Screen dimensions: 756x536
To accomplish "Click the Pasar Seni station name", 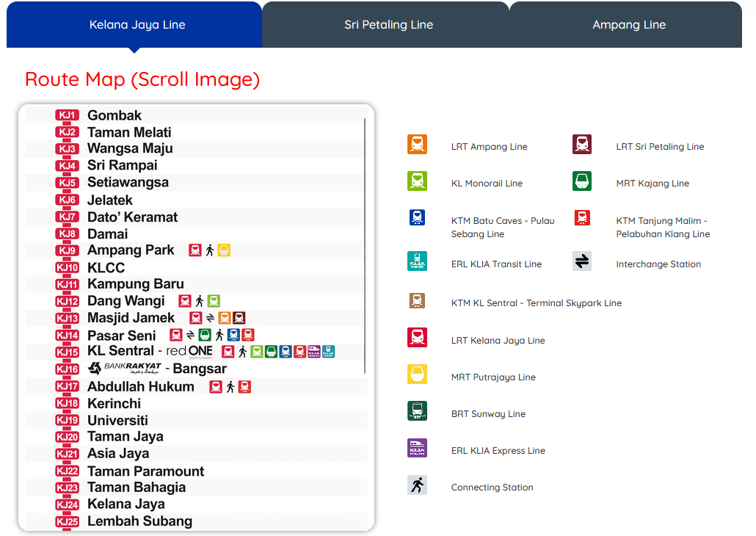I will click(122, 336).
